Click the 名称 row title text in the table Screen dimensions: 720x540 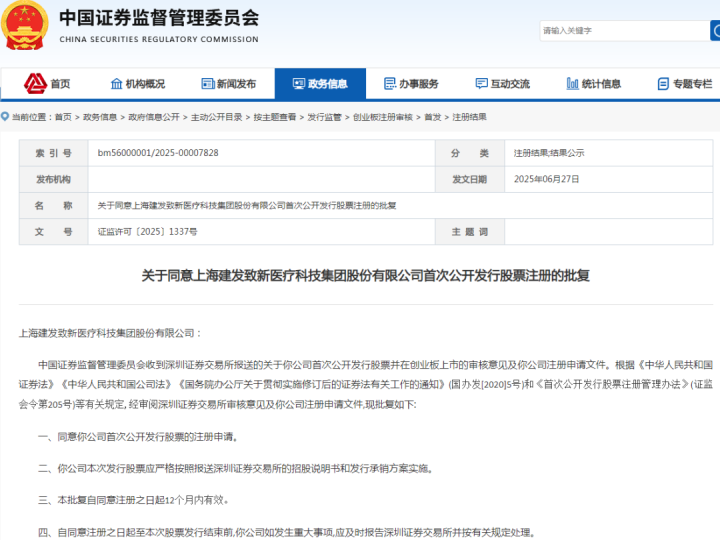(x=247, y=205)
